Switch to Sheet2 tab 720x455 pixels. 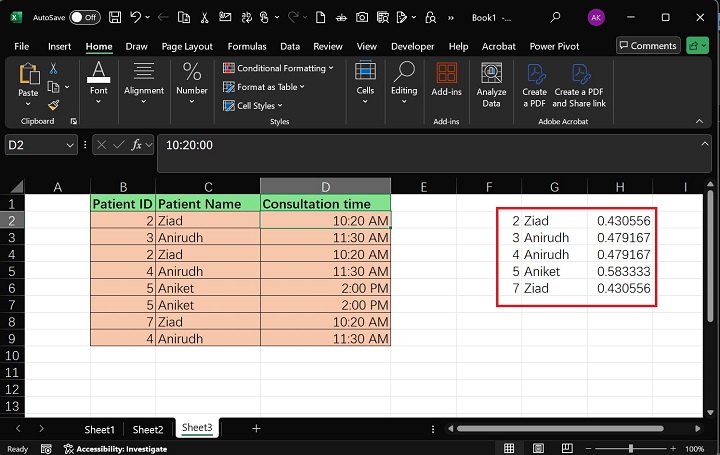pos(148,428)
